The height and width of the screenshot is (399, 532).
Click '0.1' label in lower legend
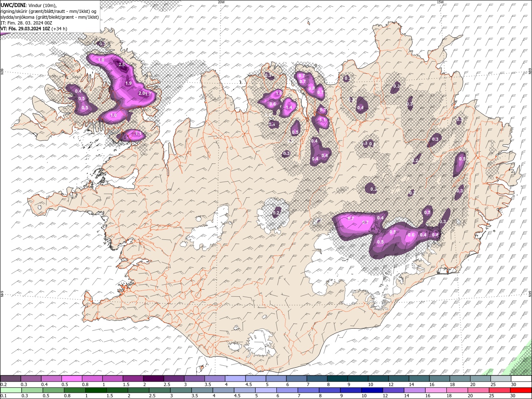click(x=3, y=396)
